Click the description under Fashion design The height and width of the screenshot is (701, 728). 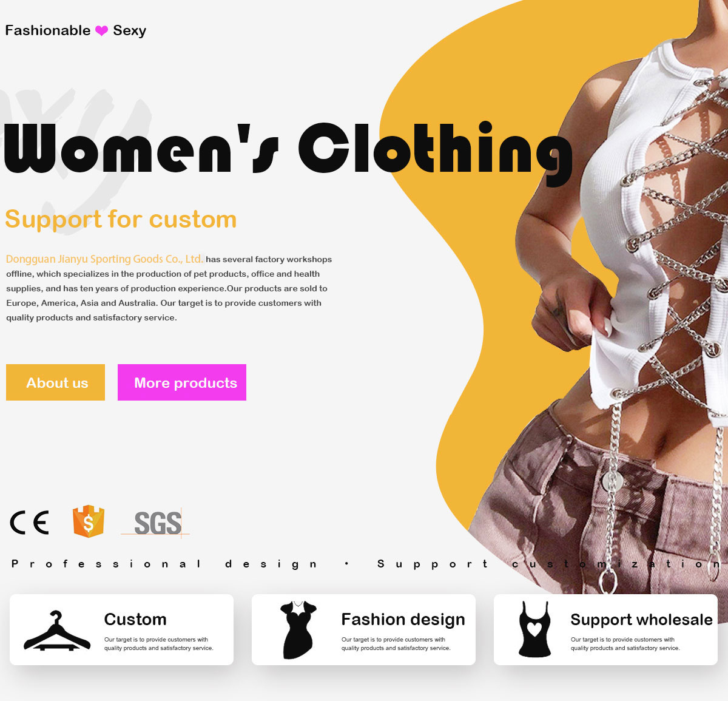(396, 644)
